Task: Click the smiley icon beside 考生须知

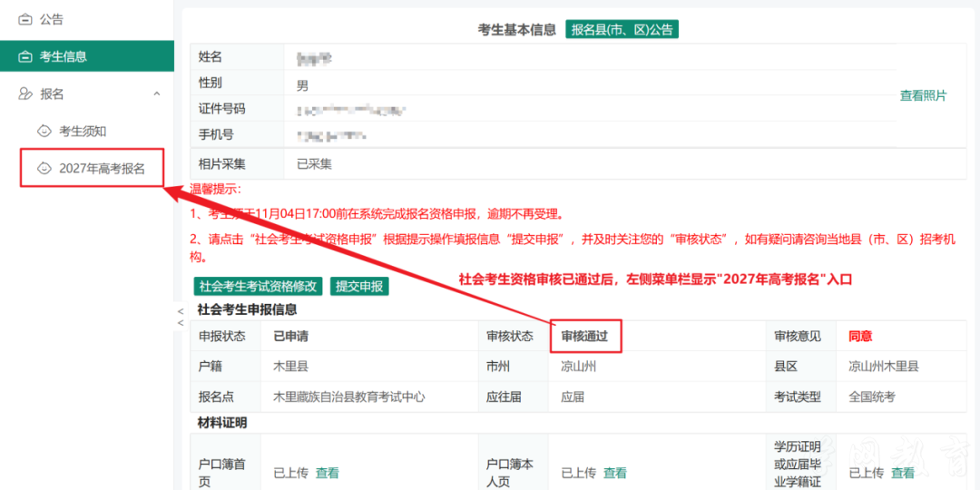Action: [44, 132]
